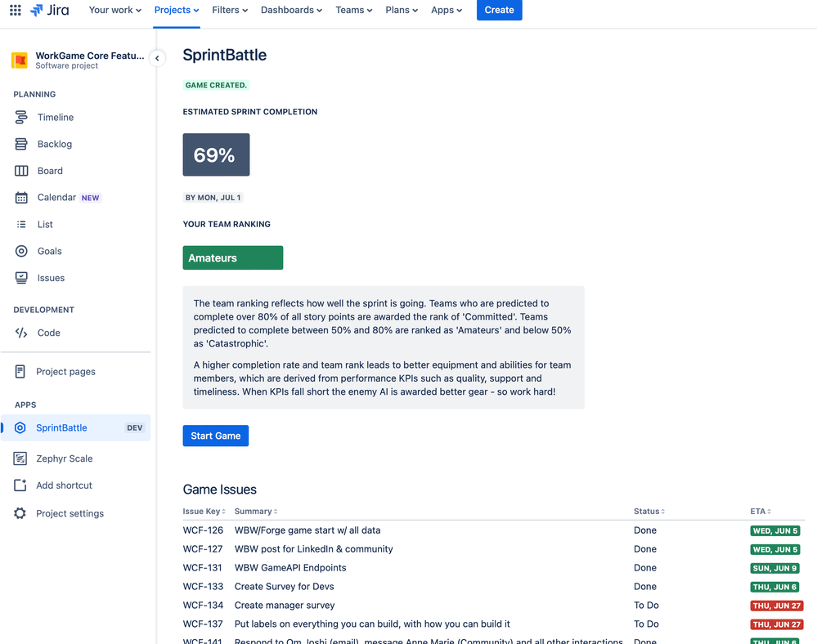Viewport: 817px width, 644px height.
Task: Collapse the sidebar with the chevron button
Action: [157, 58]
